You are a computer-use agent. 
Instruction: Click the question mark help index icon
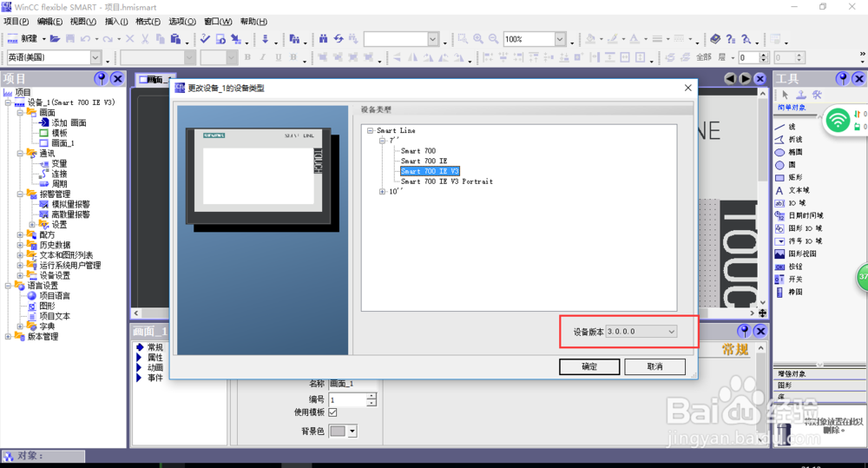(731, 39)
